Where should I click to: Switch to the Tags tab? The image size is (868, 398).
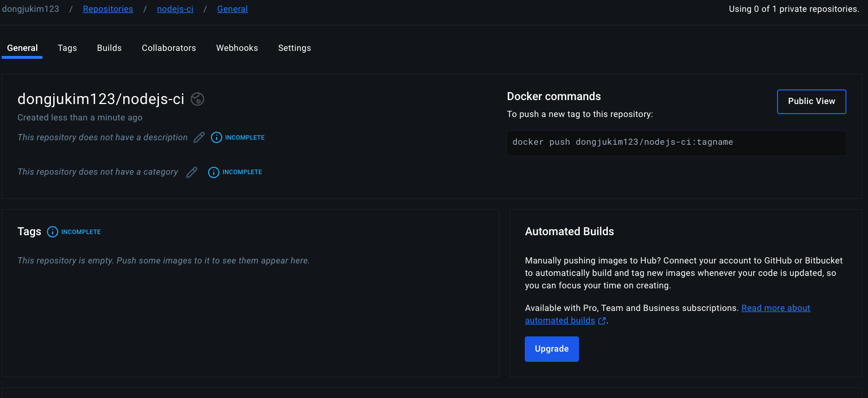(x=67, y=48)
